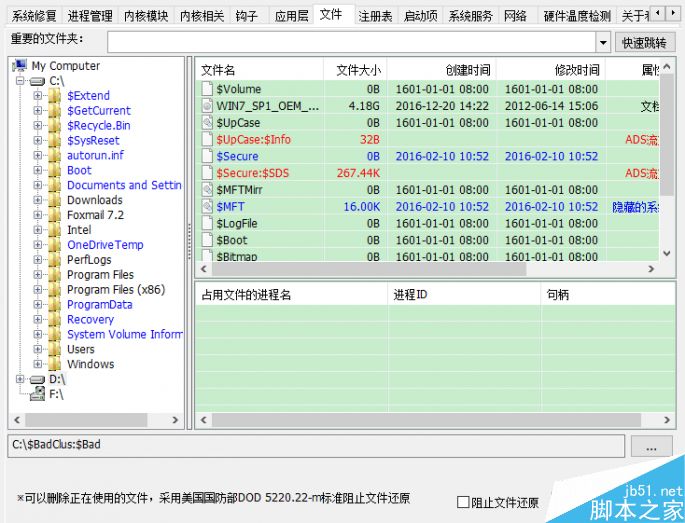Image resolution: width=685 pixels, height=523 pixels.
Task: Click the $Volume file icon
Action: (x=207, y=89)
